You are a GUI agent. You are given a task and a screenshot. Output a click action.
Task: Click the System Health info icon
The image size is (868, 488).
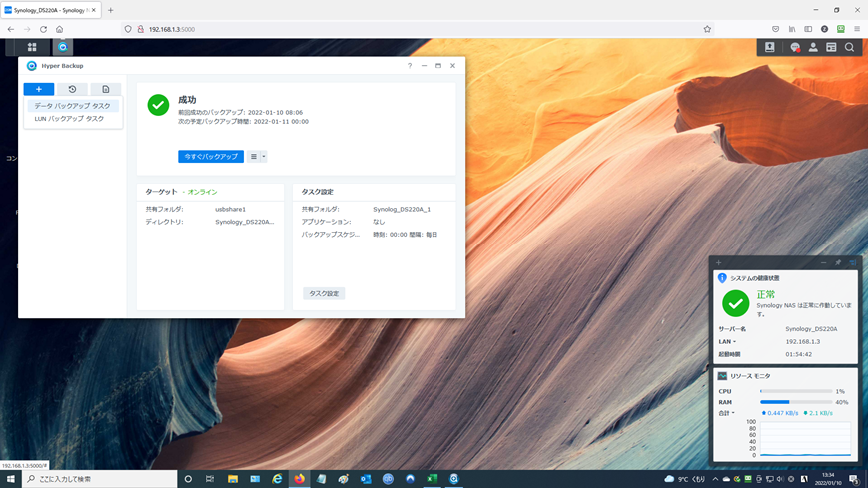pos(722,278)
